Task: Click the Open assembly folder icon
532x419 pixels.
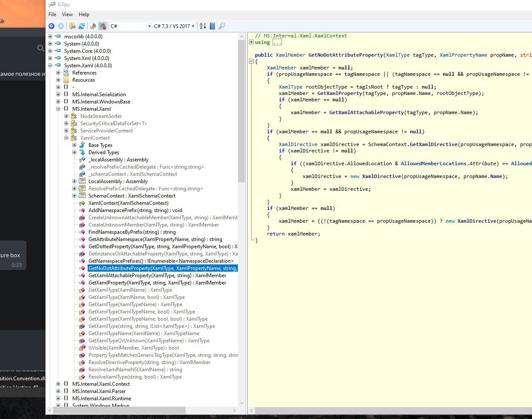Action: tap(72, 26)
